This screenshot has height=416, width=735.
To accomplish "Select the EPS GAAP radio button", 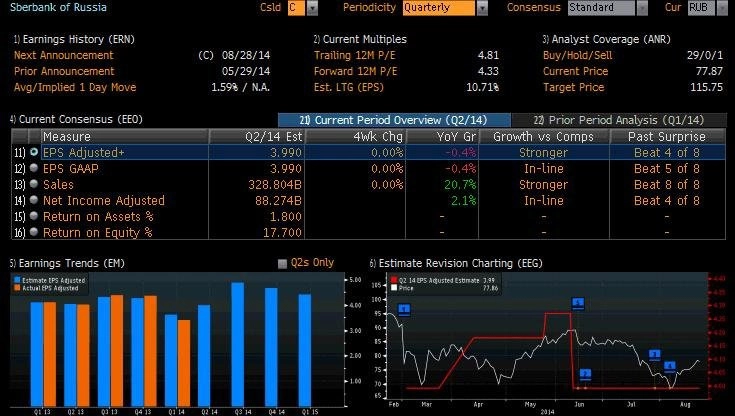I will [x=34, y=168].
